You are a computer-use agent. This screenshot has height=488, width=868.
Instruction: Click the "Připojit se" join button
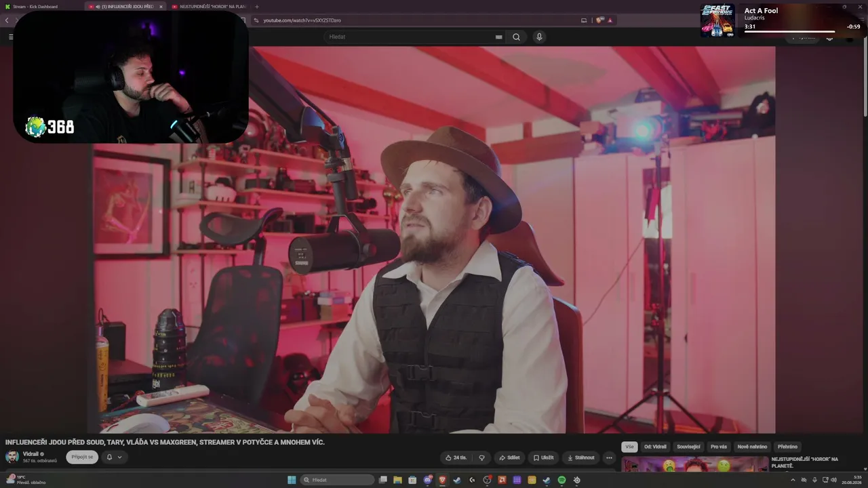(82, 457)
